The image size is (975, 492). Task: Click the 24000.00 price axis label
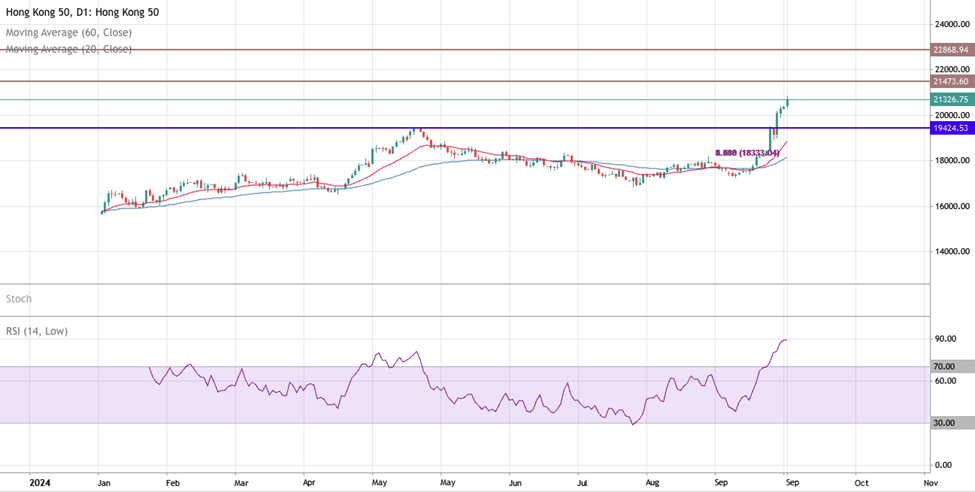click(x=951, y=24)
